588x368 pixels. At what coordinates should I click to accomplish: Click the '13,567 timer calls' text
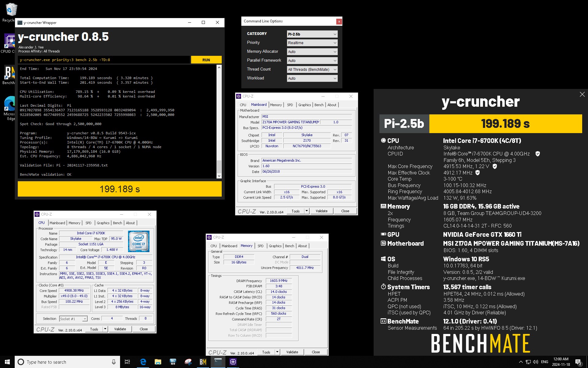[x=467, y=287]
